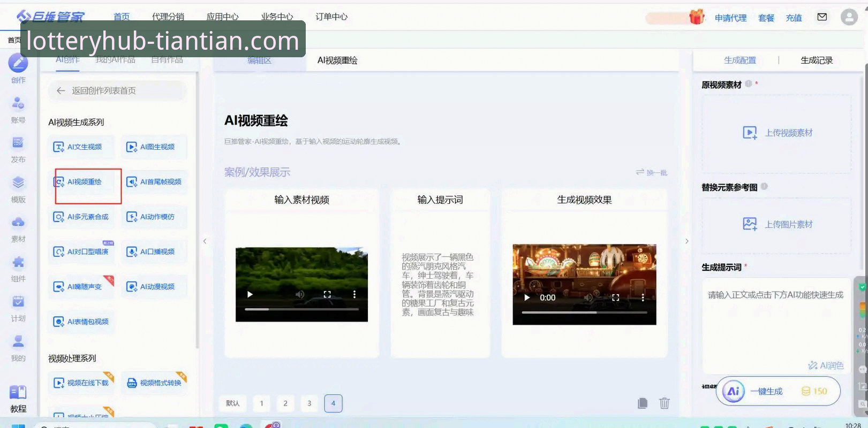
Task: Open the 计划 sidebar section
Action: [x=18, y=309]
